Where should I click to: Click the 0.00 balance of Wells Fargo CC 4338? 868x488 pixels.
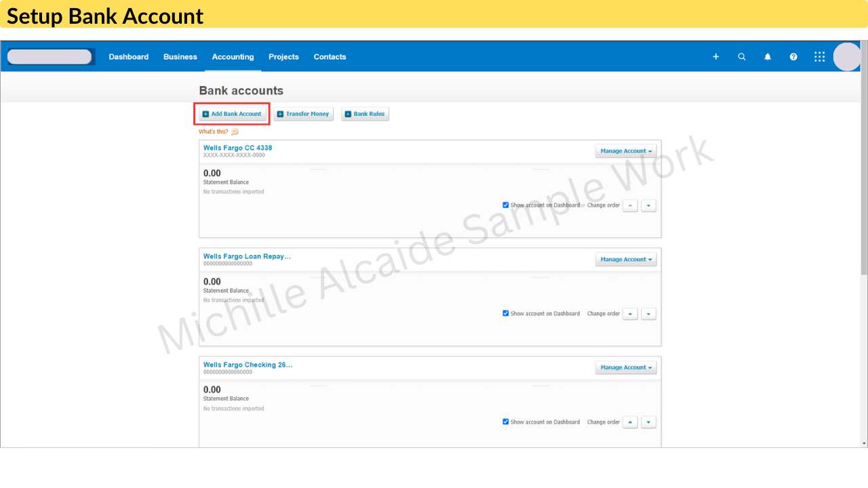click(x=212, y=174)
